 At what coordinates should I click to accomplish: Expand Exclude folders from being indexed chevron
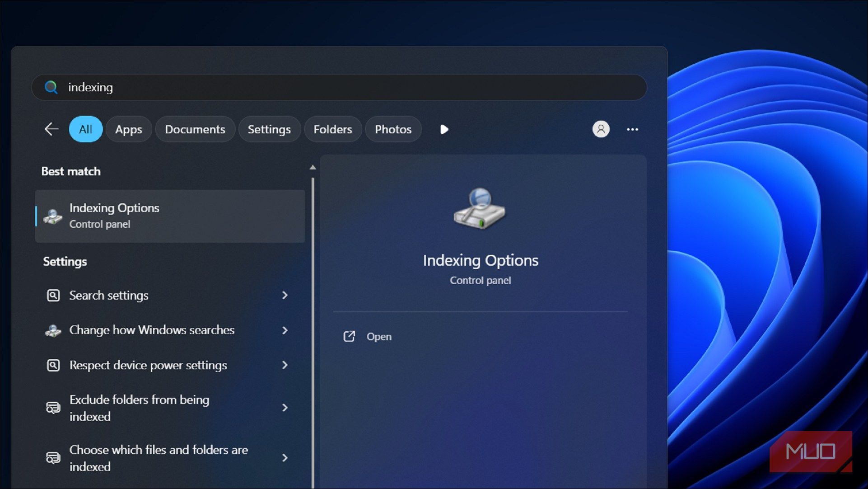(285, 408)
